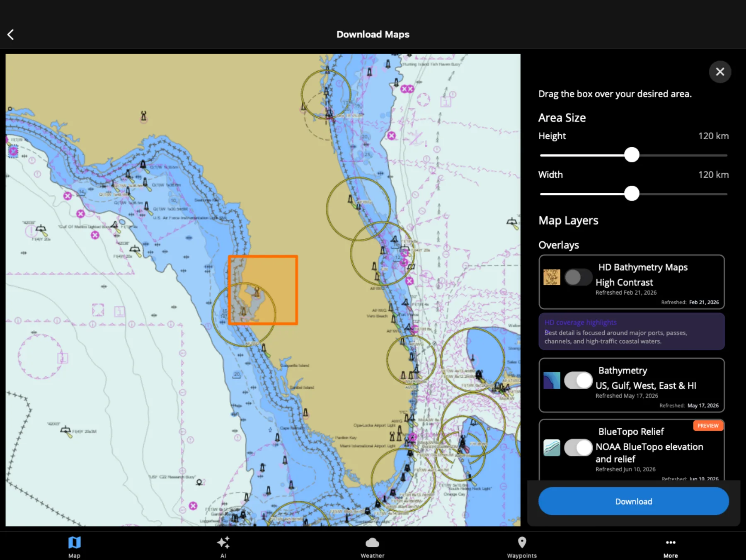Click the Bathymetry layer thumbnail
Viewport: 746px width, 560px height.
tap(552, 380)
